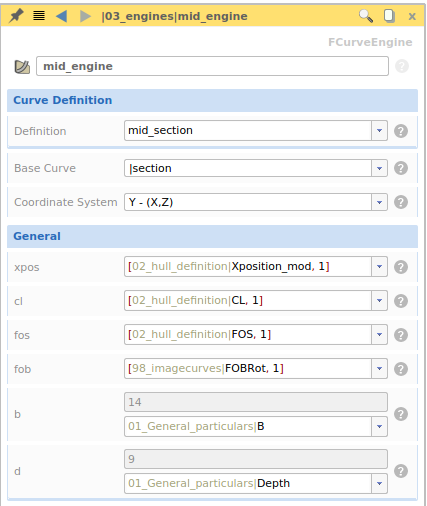Collapse the Curve Definition section header

tap(212, 100)
